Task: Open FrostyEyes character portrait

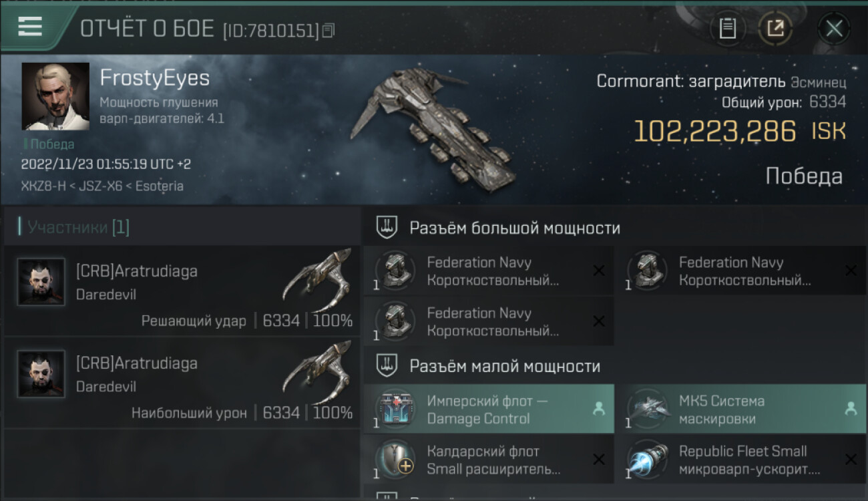Action: (x=55, y=96)
